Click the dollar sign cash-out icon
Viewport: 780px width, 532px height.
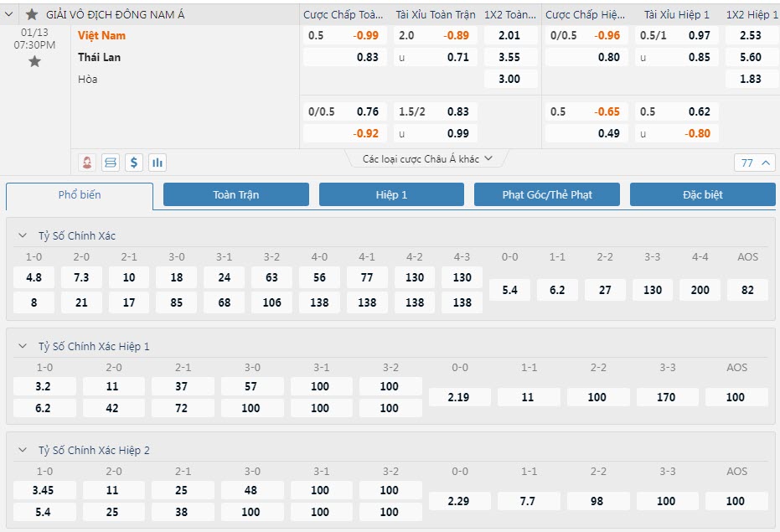pyautogui.click(x=134, y=163)
